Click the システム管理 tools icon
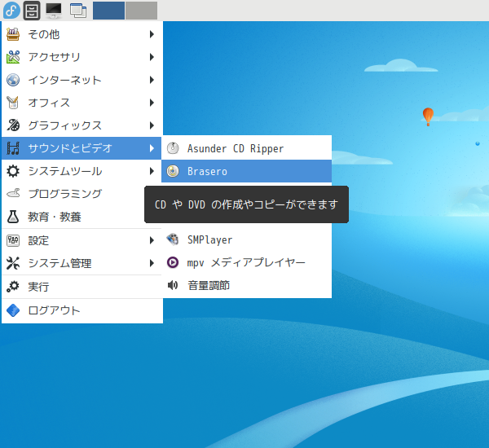Image resolution: width=489 pixels, height=448 pixels. (x=13, y=263)
